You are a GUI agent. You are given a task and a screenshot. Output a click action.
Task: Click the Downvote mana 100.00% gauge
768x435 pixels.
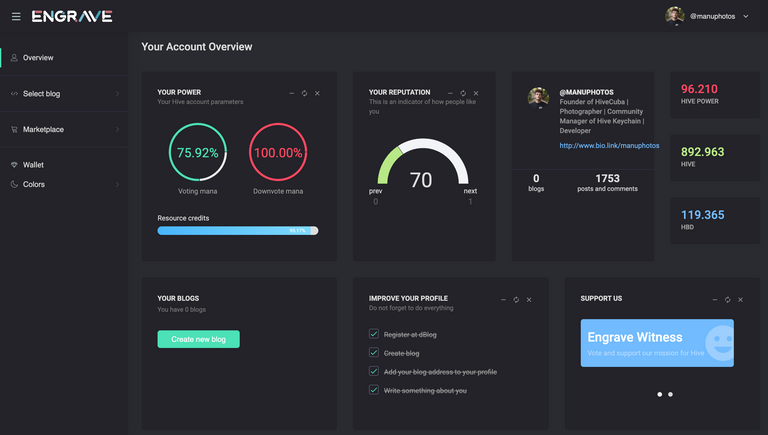pyautogui.click(x=278, y=152)
